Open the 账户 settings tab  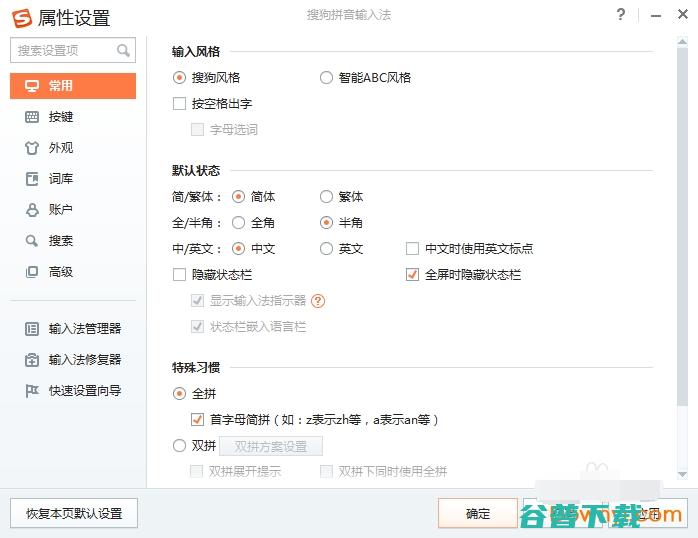tap(73, 210)
